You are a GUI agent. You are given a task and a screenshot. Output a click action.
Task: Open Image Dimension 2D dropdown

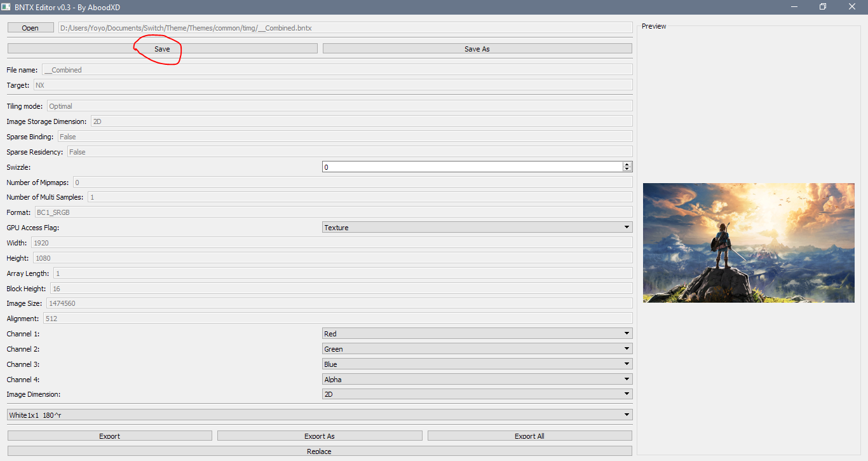coord(477,394)
